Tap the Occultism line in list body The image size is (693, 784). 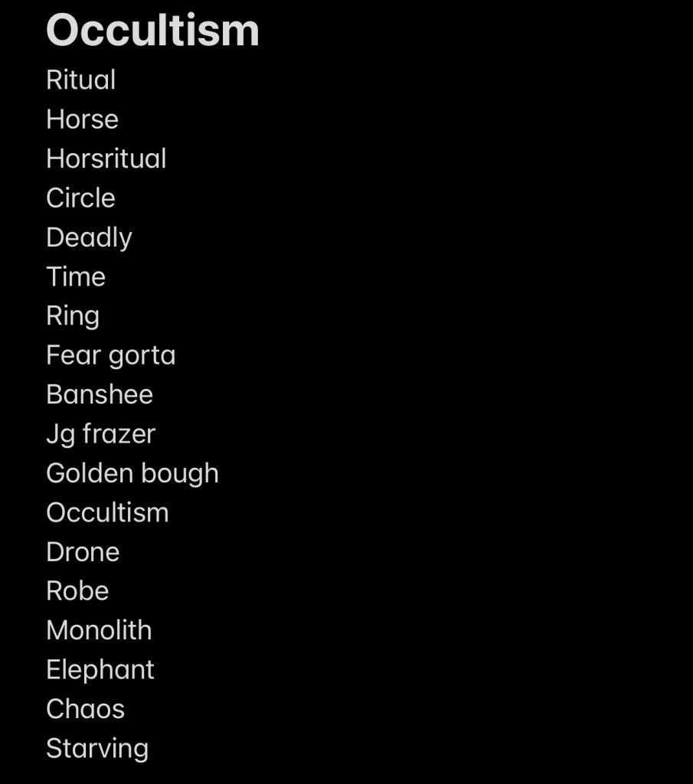107,512
